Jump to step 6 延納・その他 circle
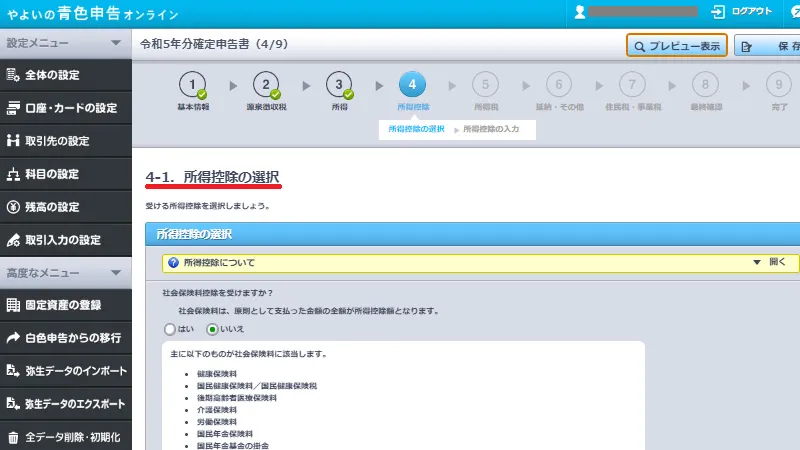The width and height of the screenshot is (800, 450). pyautogui.click(x=559, y=85)
